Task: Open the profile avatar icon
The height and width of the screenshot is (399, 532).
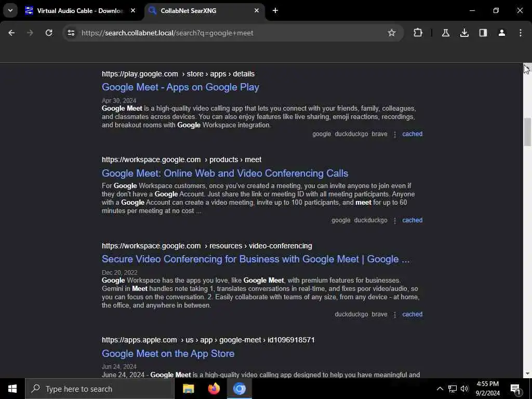Action: [x=502, y=33]
